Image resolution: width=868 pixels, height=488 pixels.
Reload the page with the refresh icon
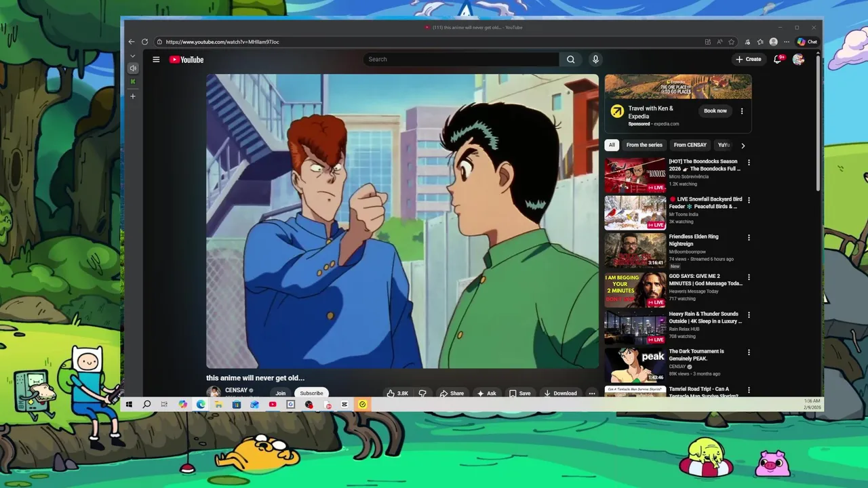(x=144, y=42)
